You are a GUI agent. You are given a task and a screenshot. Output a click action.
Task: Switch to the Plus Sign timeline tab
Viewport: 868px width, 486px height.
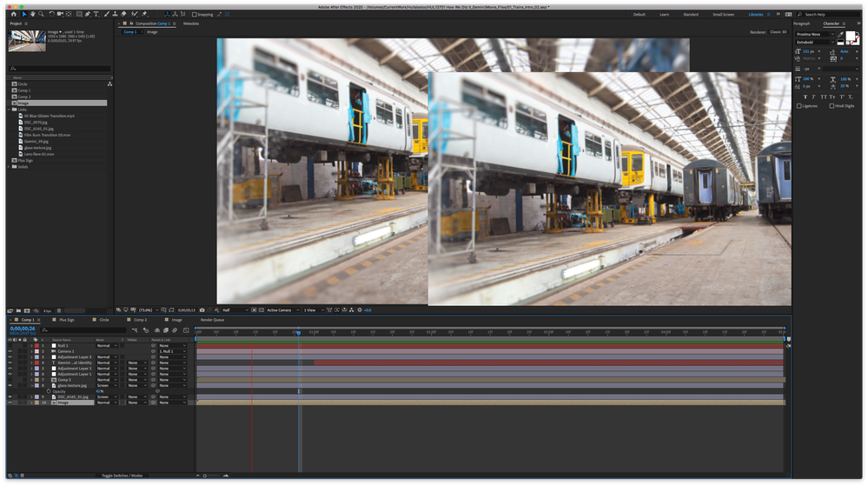(x=66, y=320)
